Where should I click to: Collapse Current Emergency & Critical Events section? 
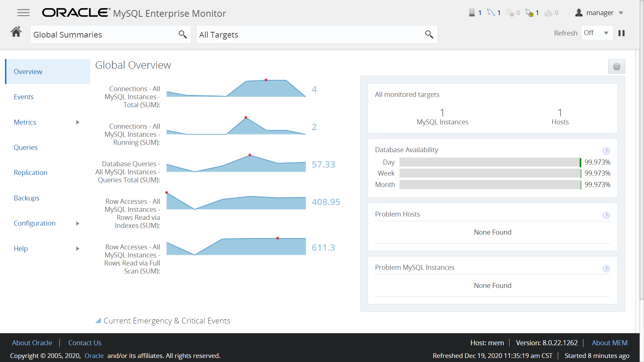(x=98, y=321)
